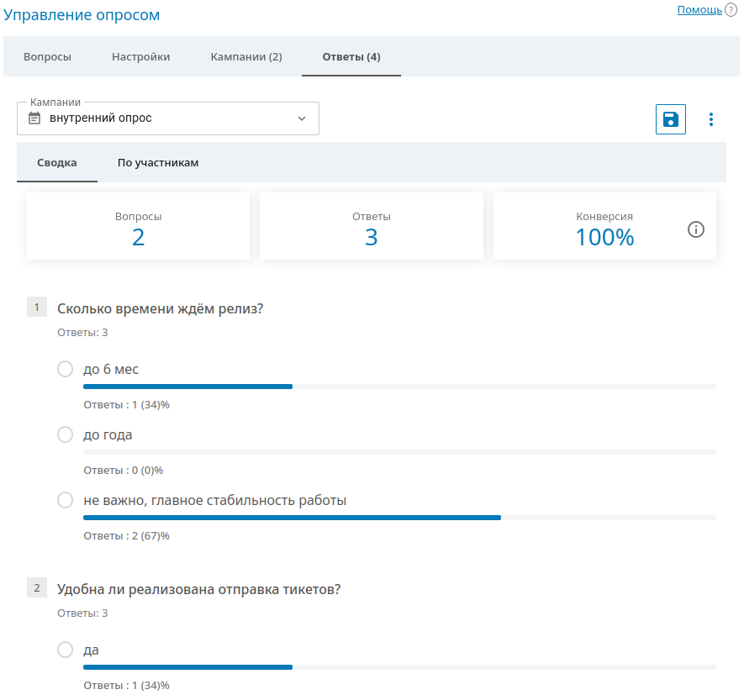Screen dimensions: 744x700
Task: Click the calendar icon in campaign selector
Action: click(34, 118)
